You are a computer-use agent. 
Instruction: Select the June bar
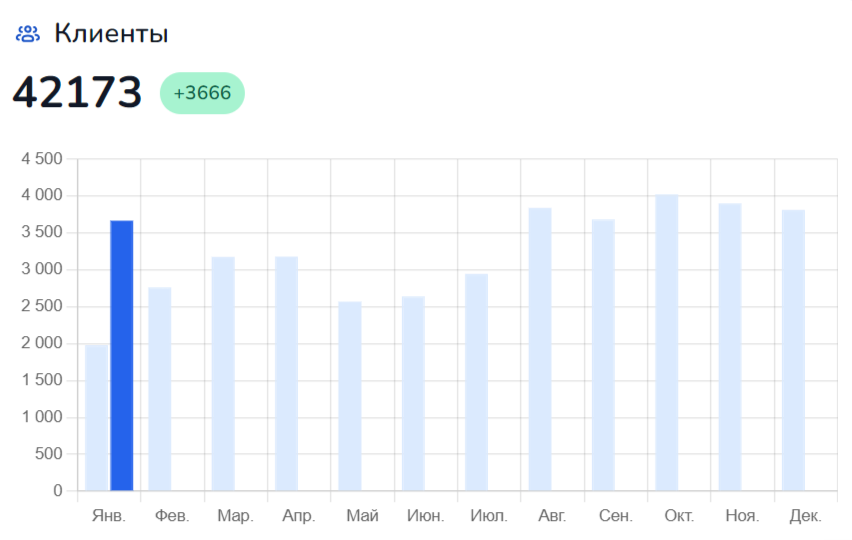tap(413, 393)
